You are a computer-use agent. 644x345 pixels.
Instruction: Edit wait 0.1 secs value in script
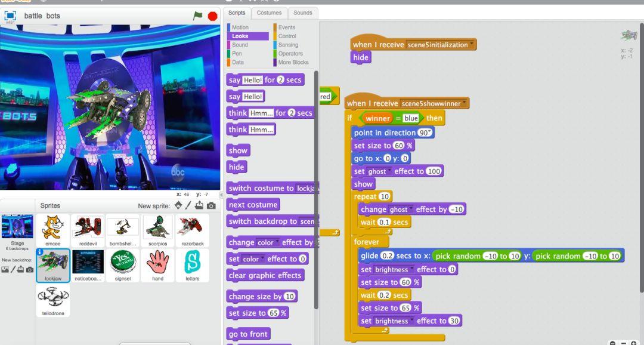click(x=384, y=223)
